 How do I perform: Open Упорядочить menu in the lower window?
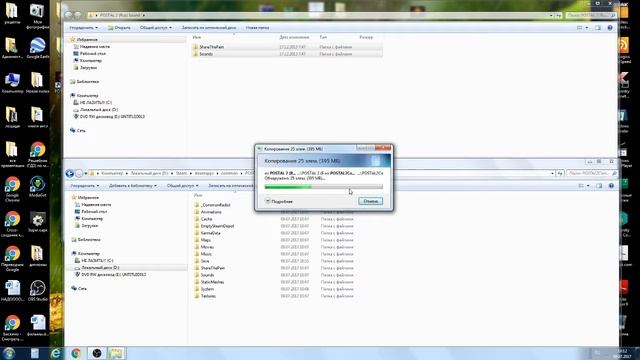pos(84,186)
